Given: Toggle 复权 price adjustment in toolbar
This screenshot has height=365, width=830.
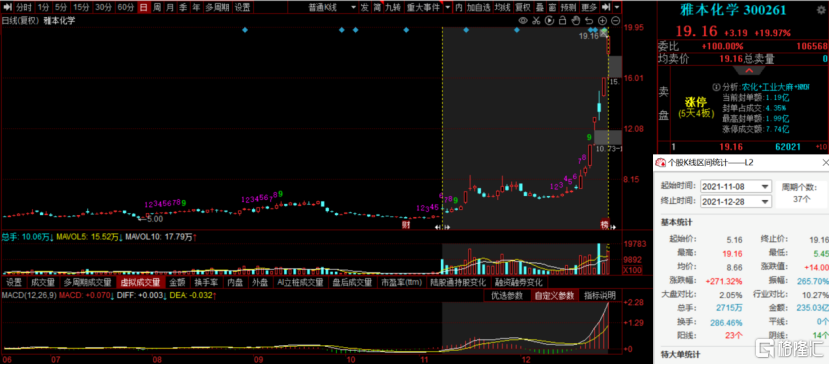Looking at the screenshot, I should tap(522, 7).
